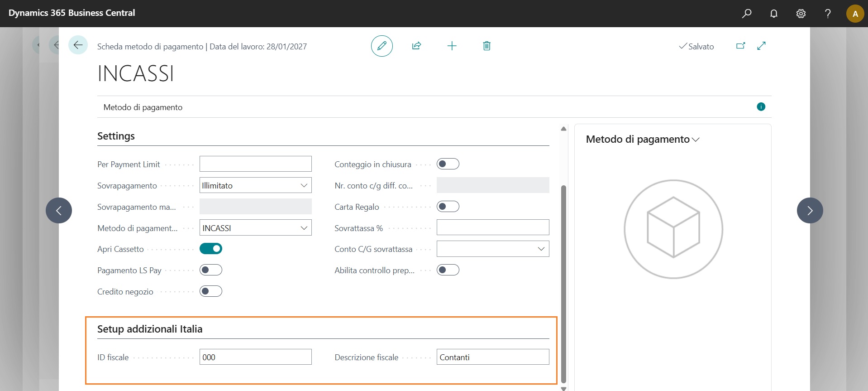The image size is (868, 391).
Task: Click the plus icon to create new
Action: [452, 46]
